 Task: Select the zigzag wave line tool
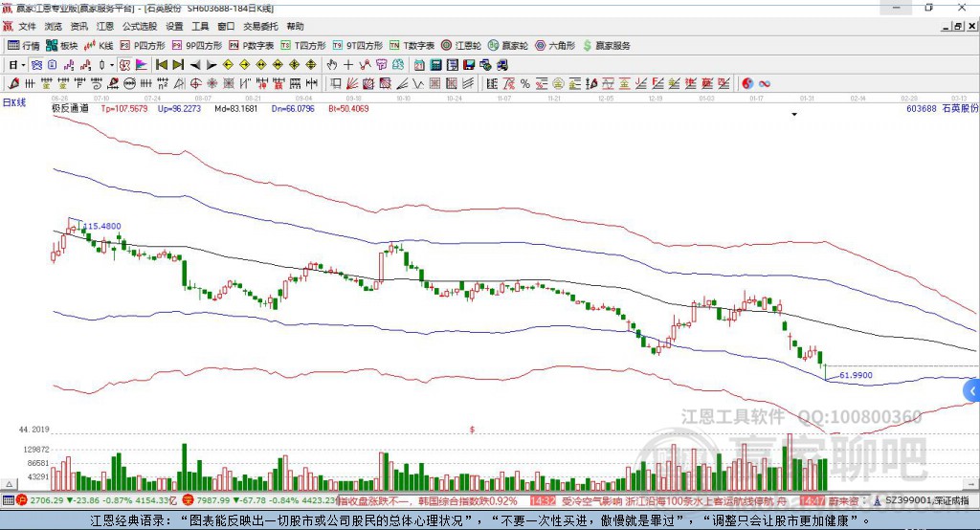[418, 83]
